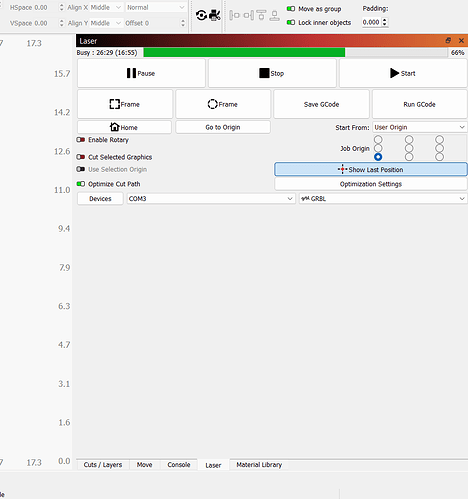
Task: Toggle Enable Rotary switch
Action: click(81, 140)
